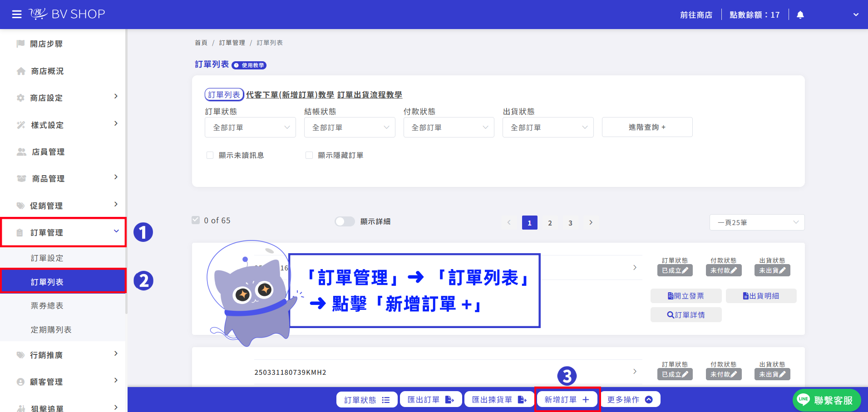Click the 進階查詢 + button

(647, 127)
